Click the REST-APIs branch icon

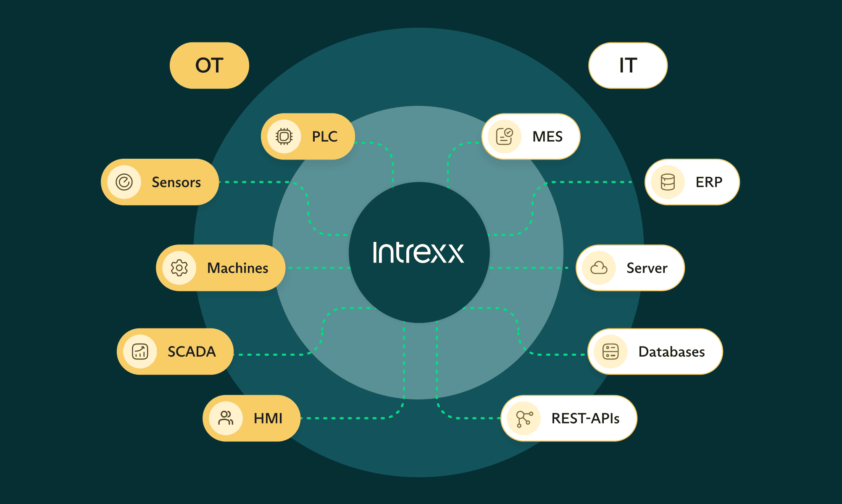coord(524,418)
